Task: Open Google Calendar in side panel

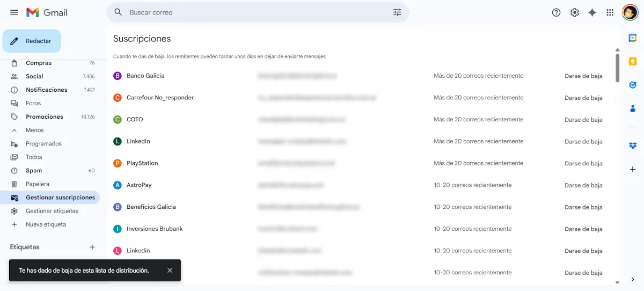Action: coord(633,38)
